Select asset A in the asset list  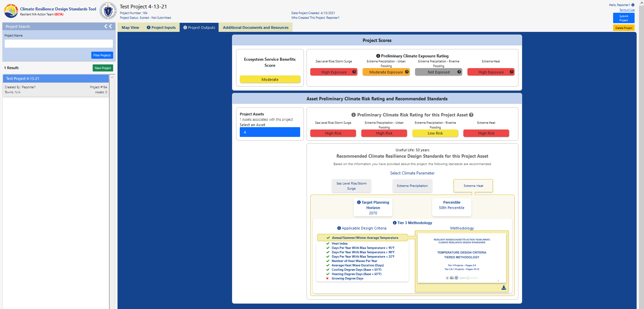pos(270,132)
